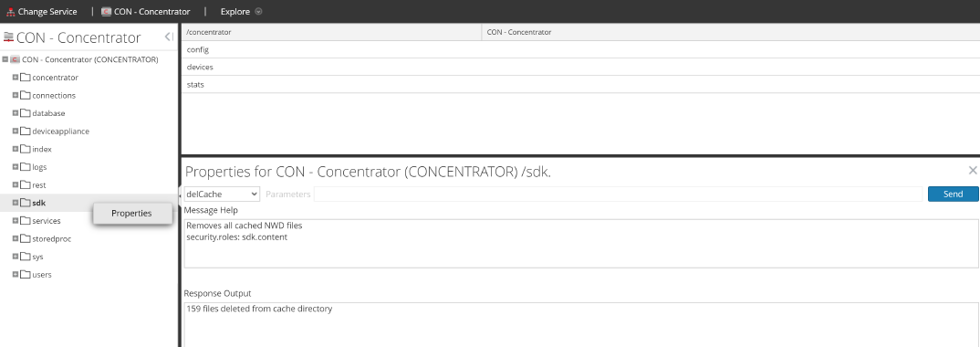Click the Concentrator root node icon

click(x=15, y=59)
